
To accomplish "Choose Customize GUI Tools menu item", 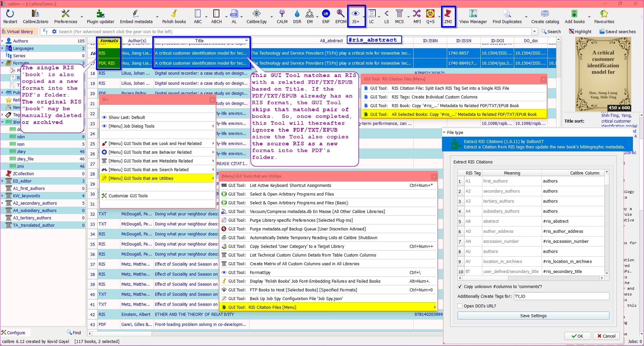I will pyautogui.click(x=128, y=196).
